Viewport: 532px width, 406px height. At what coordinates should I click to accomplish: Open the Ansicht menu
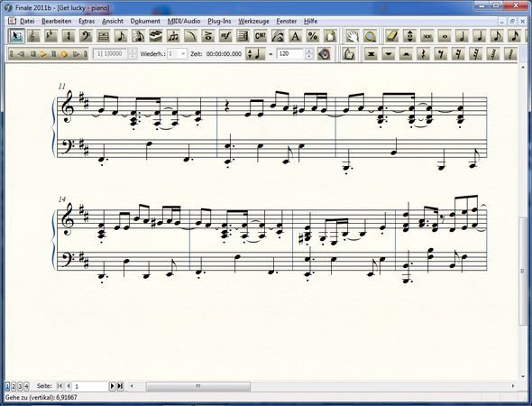click(113, 21)
